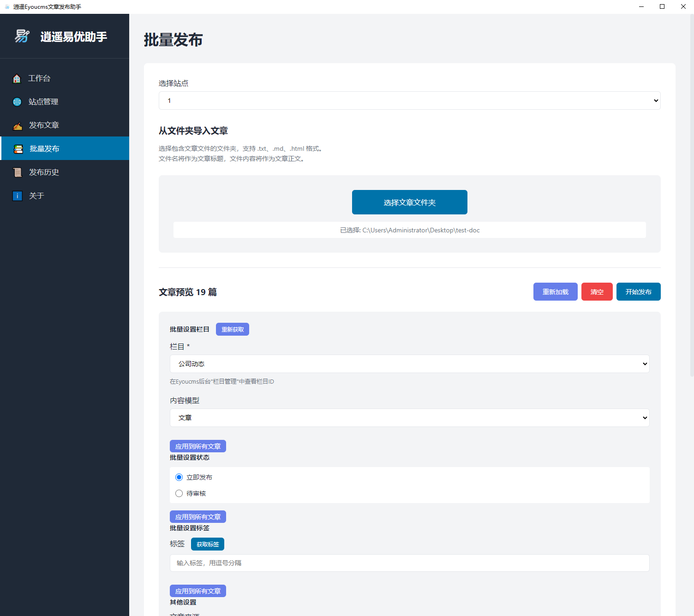Click the writing icon for 发布文章

click(x=18, y=126)
